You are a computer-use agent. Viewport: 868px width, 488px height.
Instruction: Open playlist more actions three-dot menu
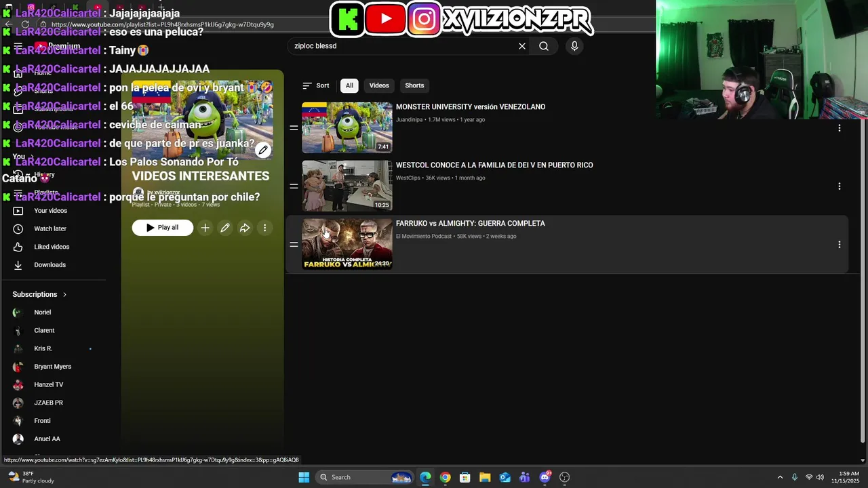(264, 228)
